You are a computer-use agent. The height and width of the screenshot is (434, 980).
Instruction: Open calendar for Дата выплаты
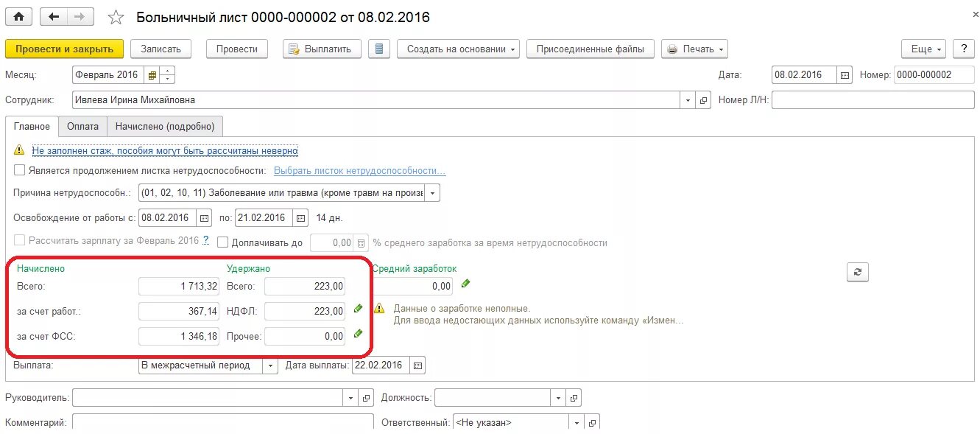pos(418,365)
